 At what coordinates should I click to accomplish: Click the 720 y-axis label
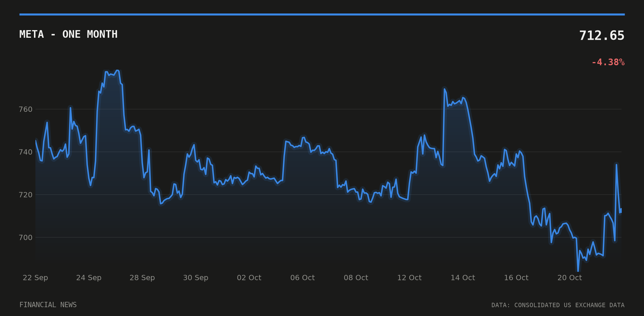click(25, 195)
